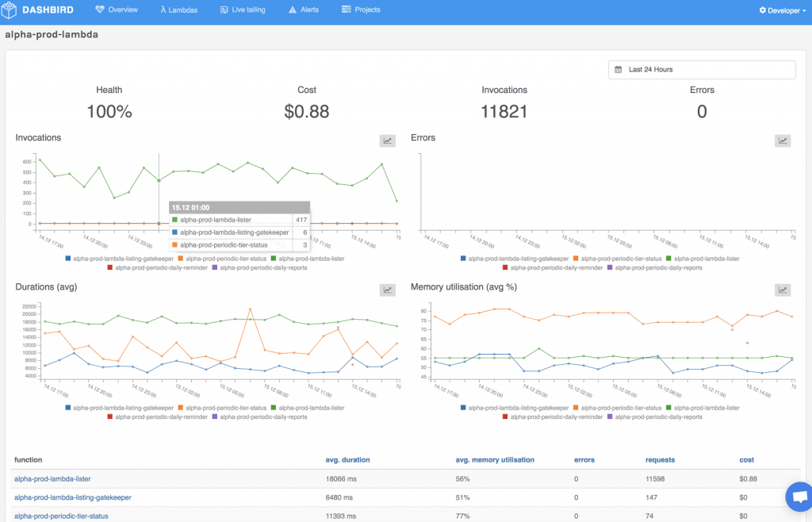Open the Lambdas nav tab
The height and width of the screenshot is (522, 812).
tap(178, 10)
